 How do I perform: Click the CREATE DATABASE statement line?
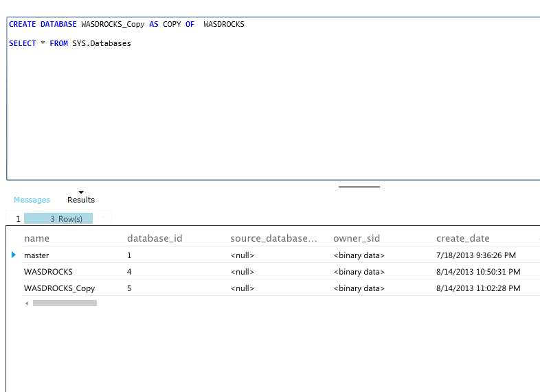(126, 24)
